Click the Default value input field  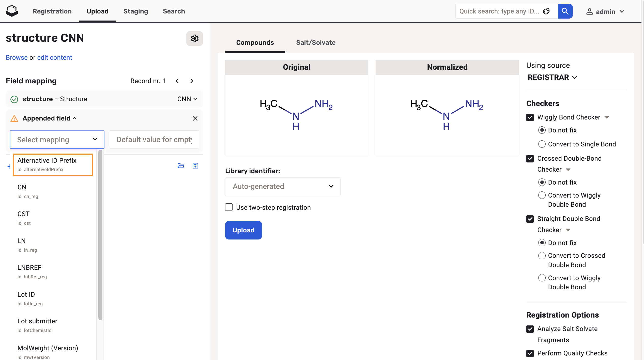pyautogui.click(x=154, y=140)
